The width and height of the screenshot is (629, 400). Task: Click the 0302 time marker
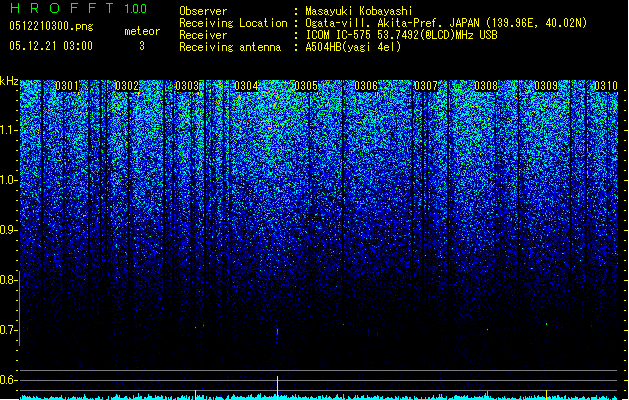click(127, 86)
